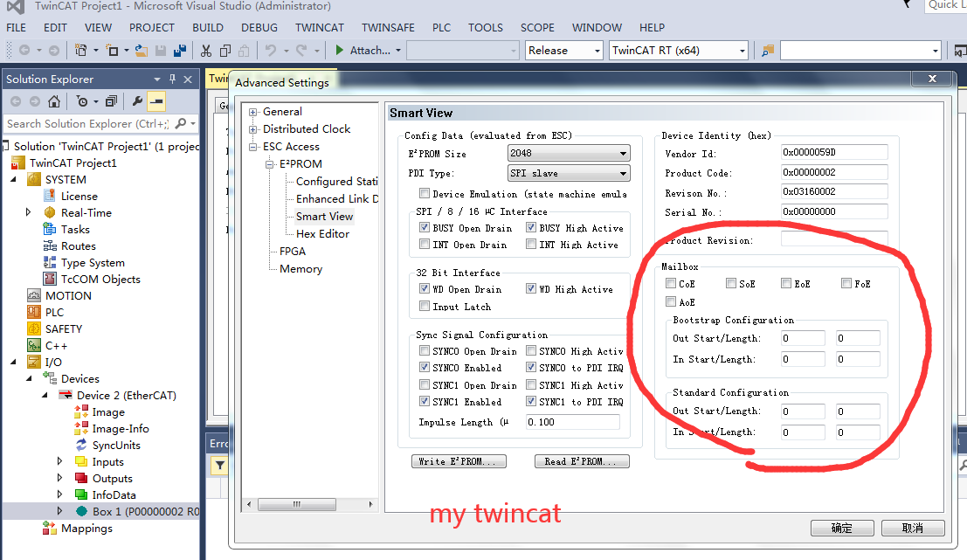This screenshot has width=967, height=560.
Task: Open the BUILD menu
Action: click(x=208, y=28)
